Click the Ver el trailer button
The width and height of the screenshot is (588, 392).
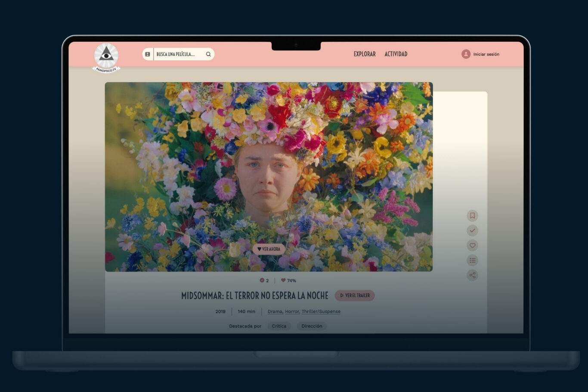coord(355,296)
